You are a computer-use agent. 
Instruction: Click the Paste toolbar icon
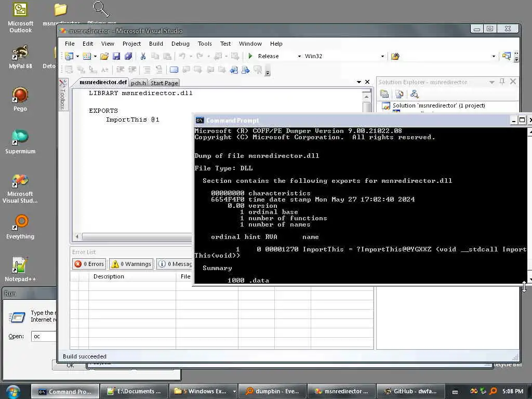[167, 56]
